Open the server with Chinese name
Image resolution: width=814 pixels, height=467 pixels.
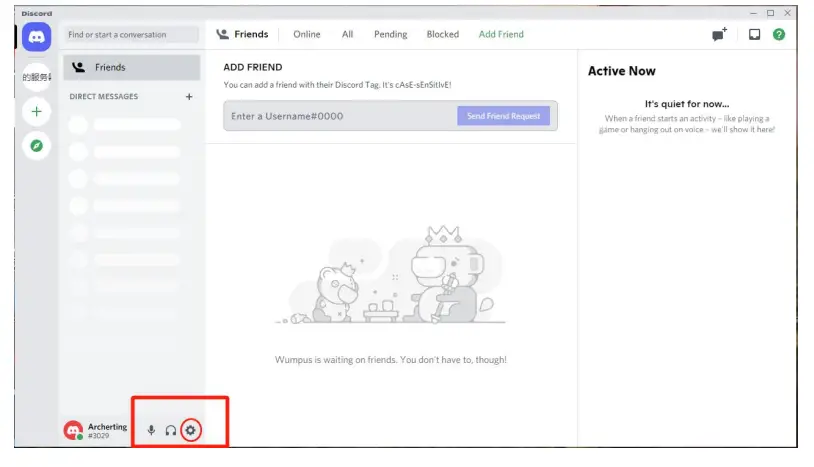click(x=36, y=77)
